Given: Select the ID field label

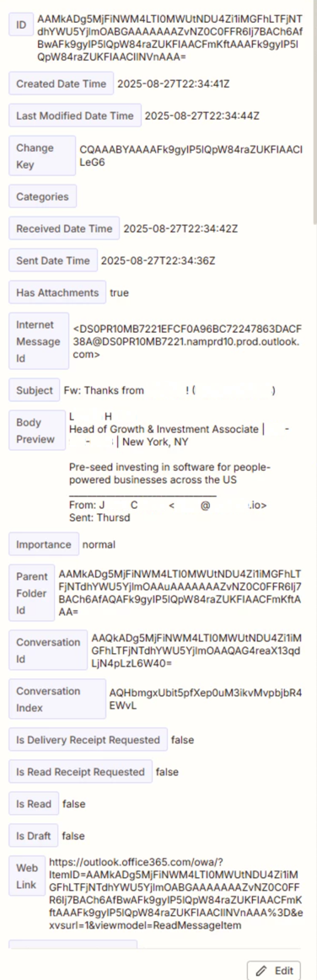Looking at the screenshot, I should click(21, 25).
